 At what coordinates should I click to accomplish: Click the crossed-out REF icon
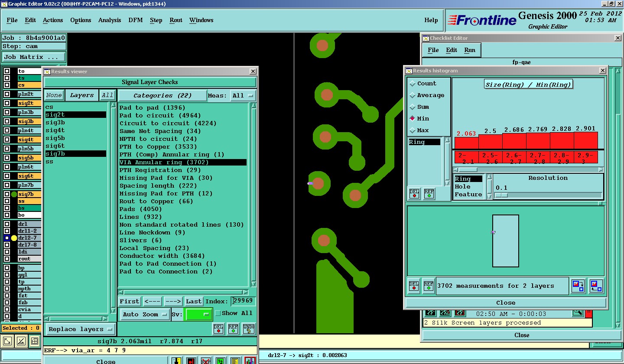coord(206,361)
